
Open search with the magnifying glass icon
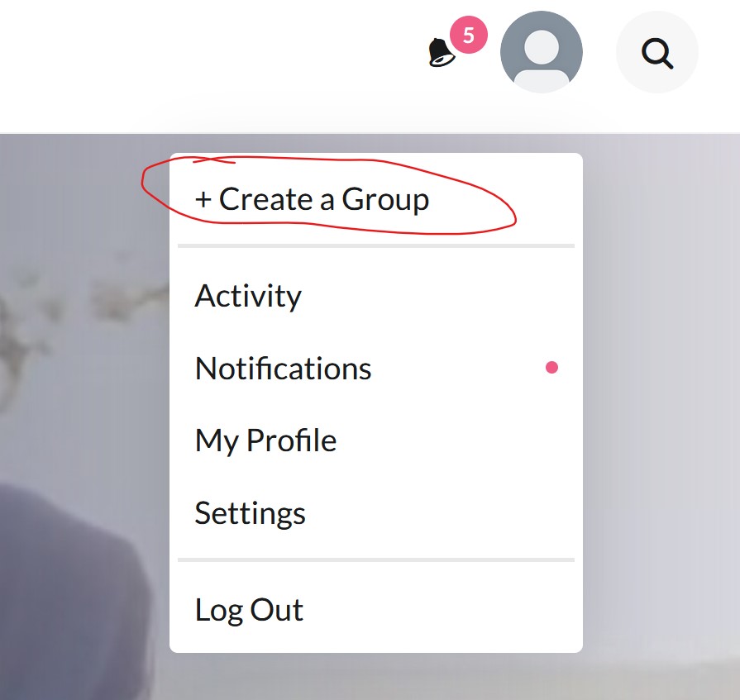[657, 53]
